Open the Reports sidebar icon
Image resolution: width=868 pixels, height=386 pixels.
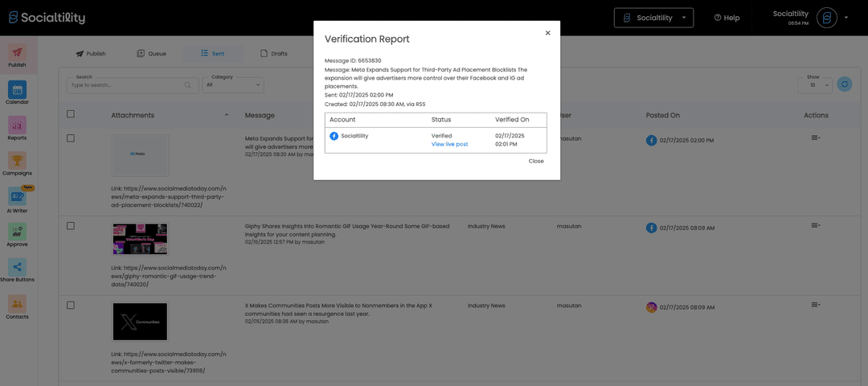[17, 125]
